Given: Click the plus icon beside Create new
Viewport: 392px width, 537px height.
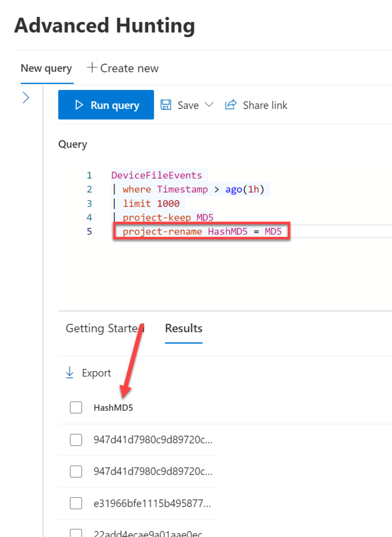Looking at the screenshot, I should (92, 67).
